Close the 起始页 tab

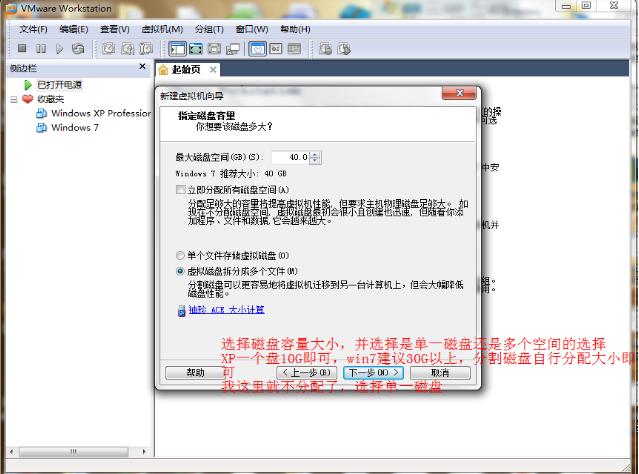point(213,70)
